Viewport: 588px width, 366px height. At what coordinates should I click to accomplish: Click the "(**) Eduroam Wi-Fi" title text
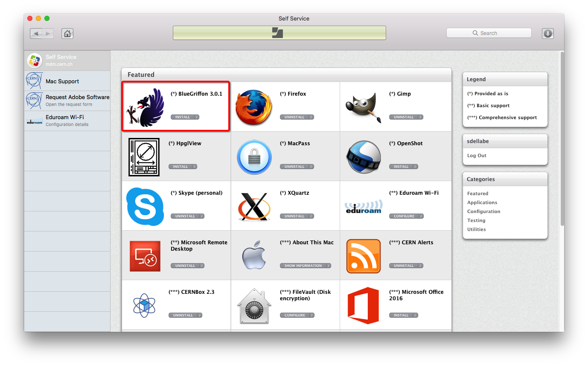414,193
